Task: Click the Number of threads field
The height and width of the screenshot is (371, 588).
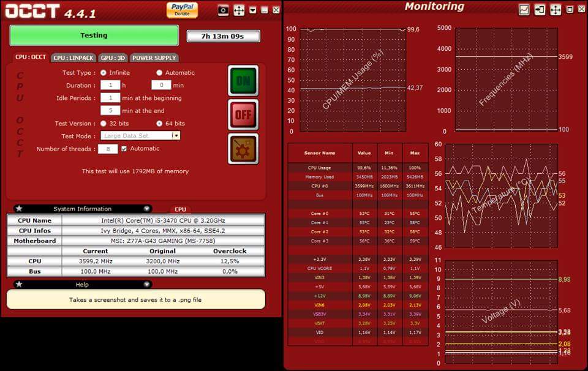Action: click(x=108, y=149)
